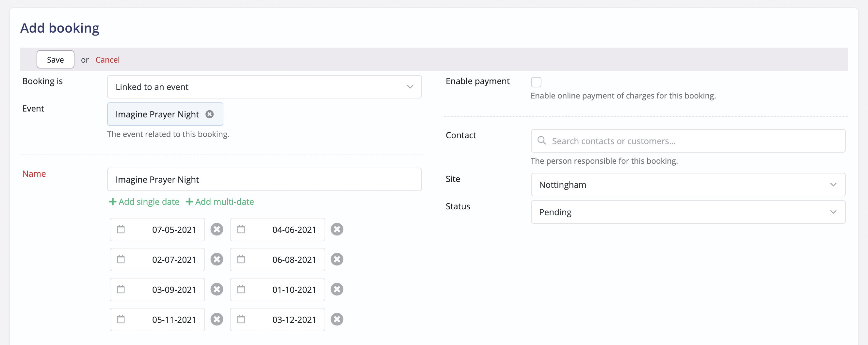Open the Booking is dropdown
868x345 pixels.
click(x=264, y=86)
